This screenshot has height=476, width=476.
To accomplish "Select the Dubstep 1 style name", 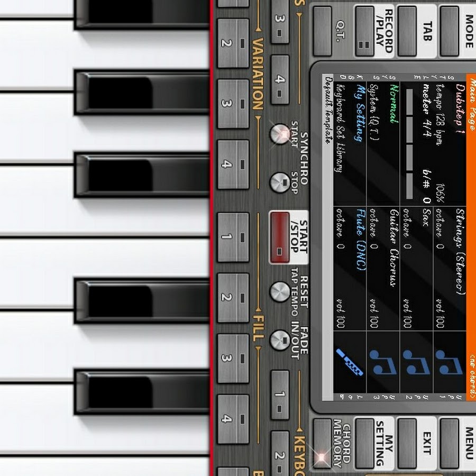I will [460, 109].
